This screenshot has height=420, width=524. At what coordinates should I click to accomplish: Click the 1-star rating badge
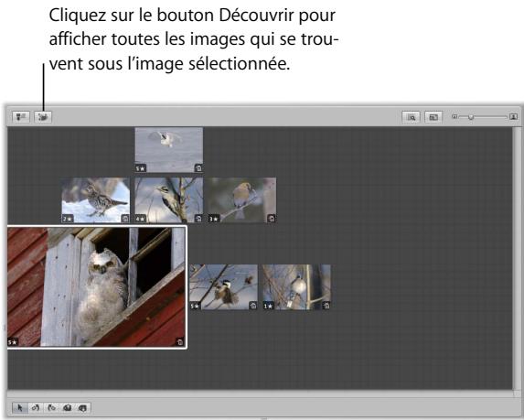[x=268, y=306]
